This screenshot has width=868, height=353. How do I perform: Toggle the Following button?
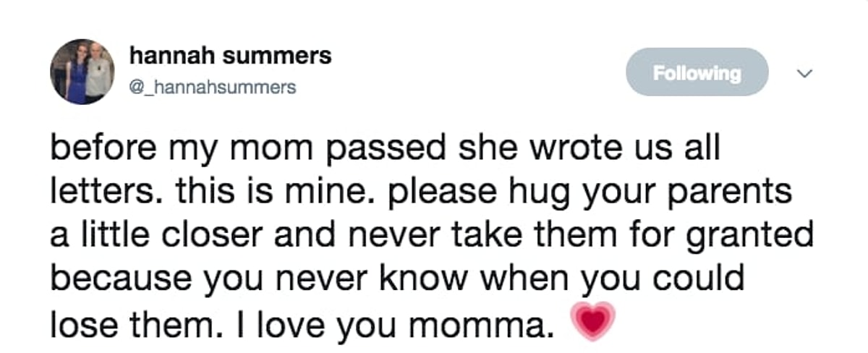coord(697,72)
